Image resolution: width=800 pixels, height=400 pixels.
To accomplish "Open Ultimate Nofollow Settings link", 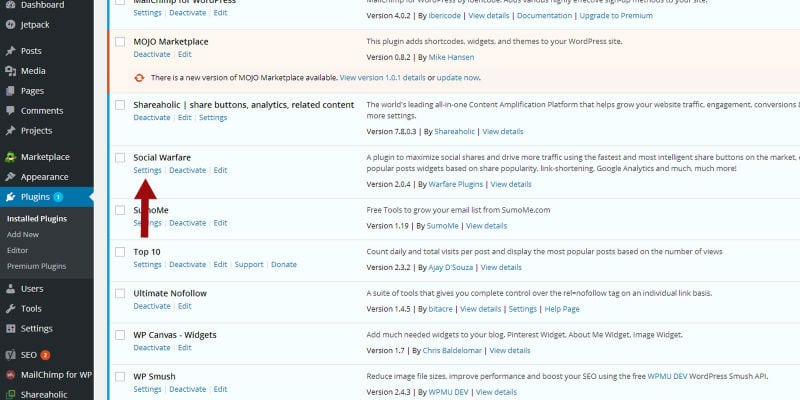I will click(x=522, y=309).
